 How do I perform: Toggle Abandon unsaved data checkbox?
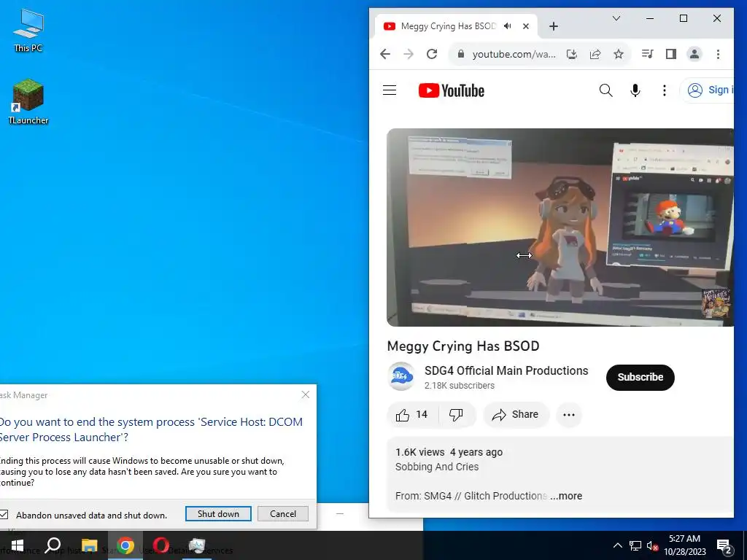4,514
